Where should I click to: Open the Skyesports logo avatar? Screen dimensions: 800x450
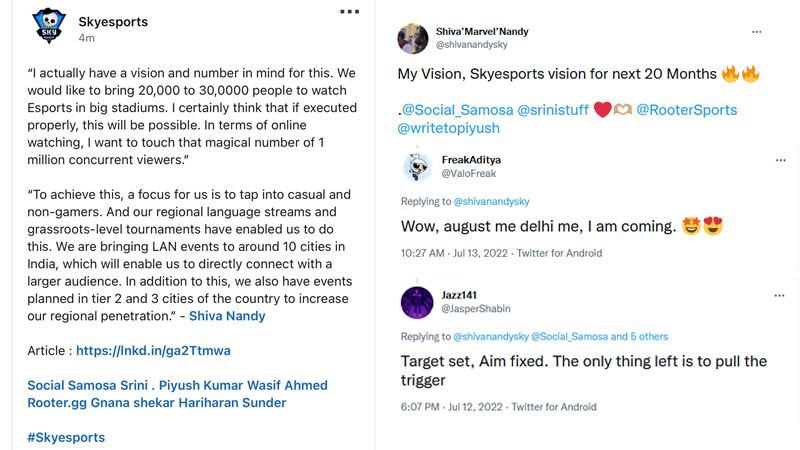[x=48, y=26]
